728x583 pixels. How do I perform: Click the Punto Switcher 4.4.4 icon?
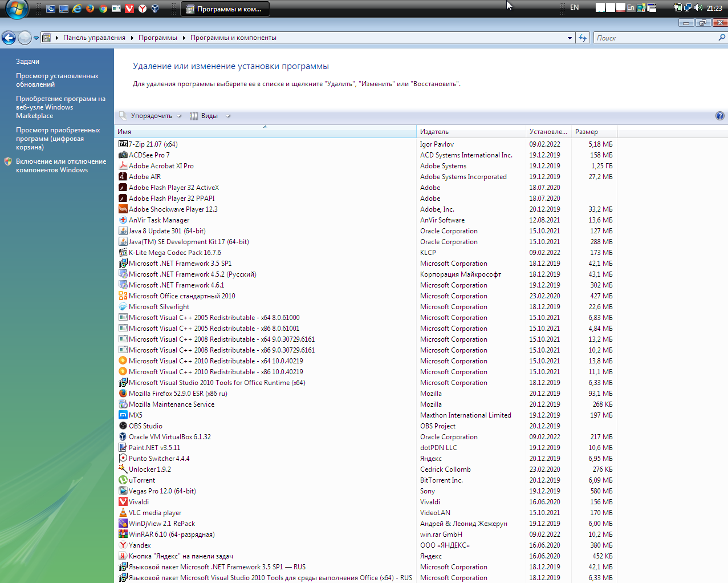tap(123, 459)
